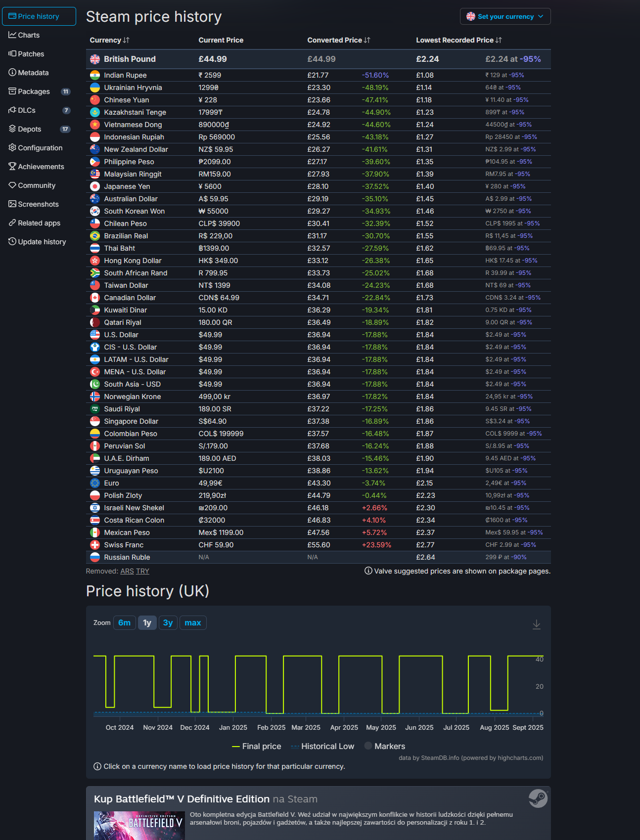The image size is (640, 840).
Task: Open Packages list in sidebar
Action: point(39,91)
